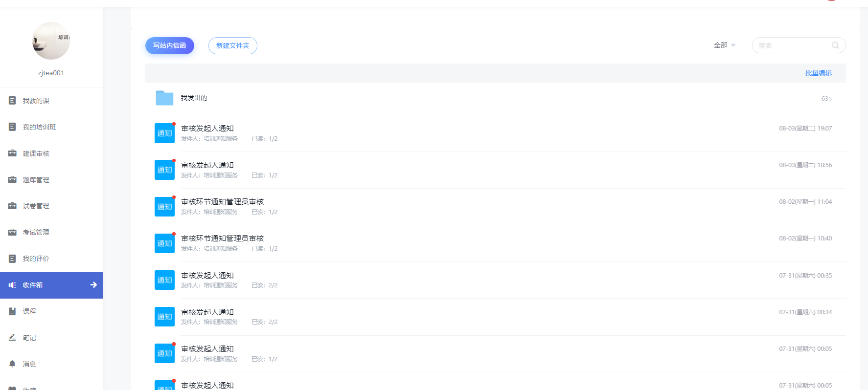Click the user avatar picture
Screen dimensions: 868x390
tap(51, 41)
